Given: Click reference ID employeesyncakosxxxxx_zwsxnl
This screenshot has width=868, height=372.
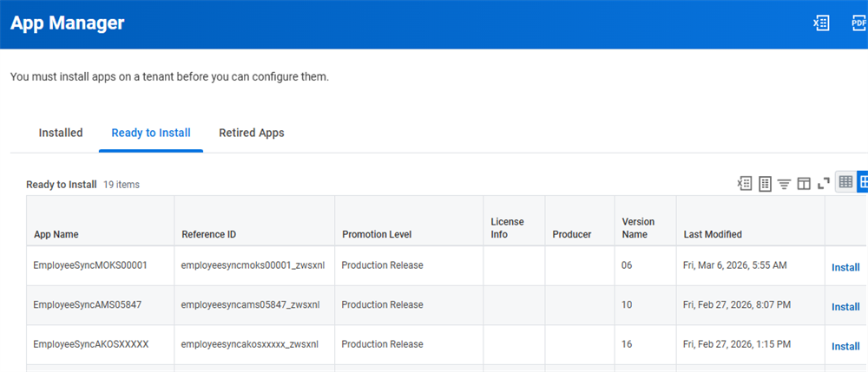Looking at the screenshot, I should click(250, 344).
